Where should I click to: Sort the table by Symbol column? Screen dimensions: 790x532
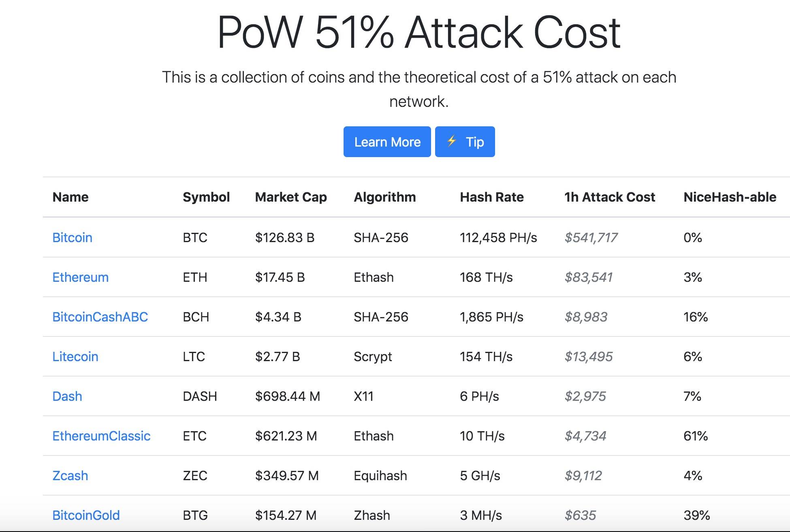tap(206, 197)
